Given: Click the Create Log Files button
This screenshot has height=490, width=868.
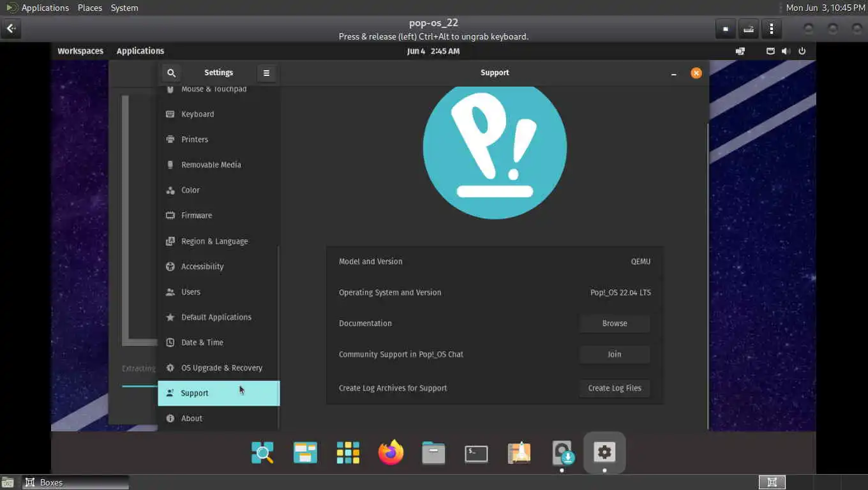Looking at the screenshot, I should pyautogui.click(x=615, y=388).
